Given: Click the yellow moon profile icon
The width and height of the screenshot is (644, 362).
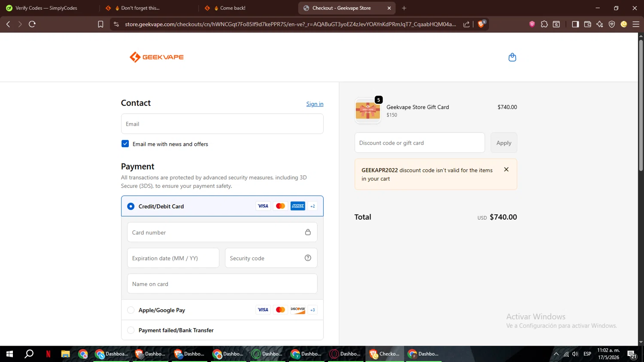Looking at the screenshot, I should pyautogui.click(x=624, y=24).
